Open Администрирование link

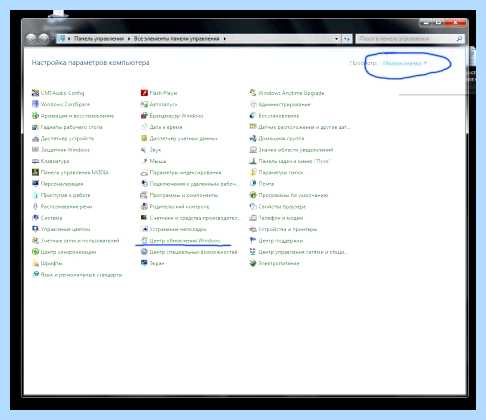tap(284, 104)
